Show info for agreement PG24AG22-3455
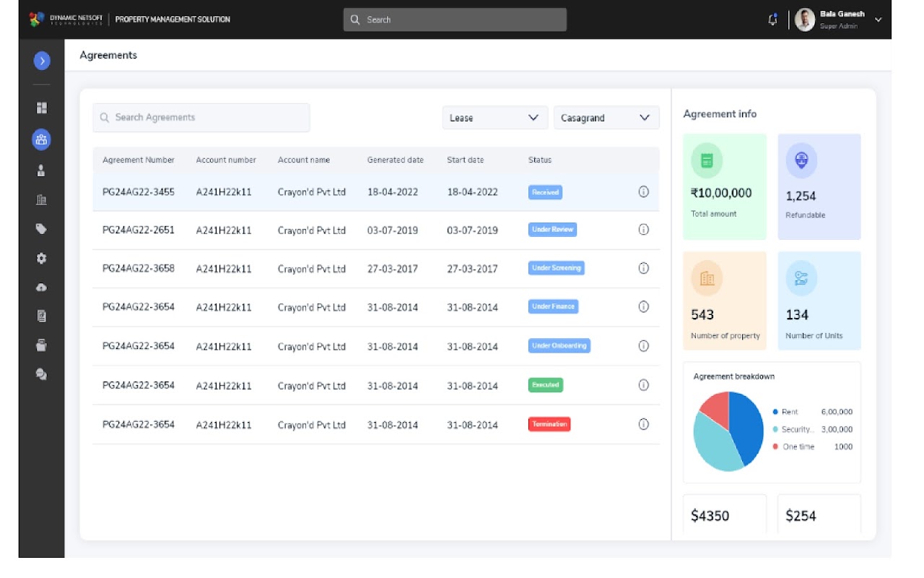Image resolution: width=924 pixels, height=578 pixels. tap(644, 191)
